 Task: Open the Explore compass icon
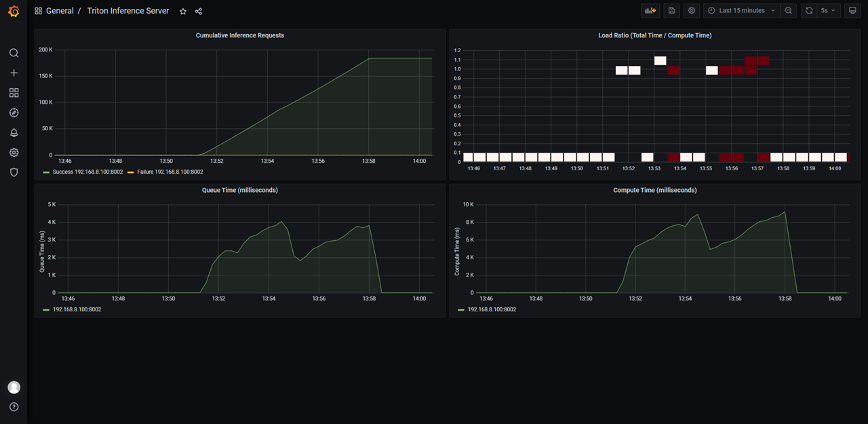point(14,113)
